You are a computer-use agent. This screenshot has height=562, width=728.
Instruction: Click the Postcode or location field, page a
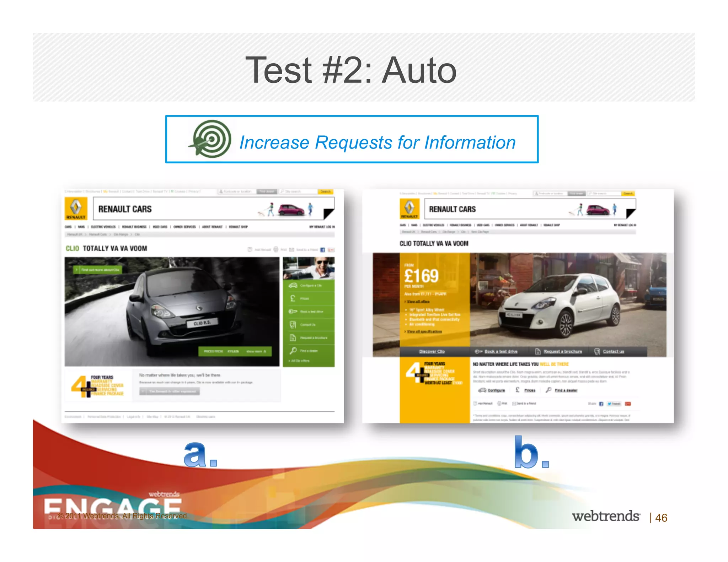pos(236,191)
